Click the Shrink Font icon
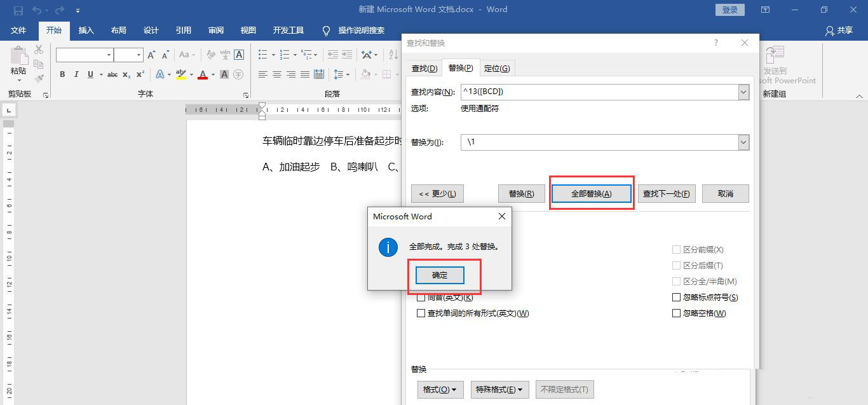 point(165,55)
